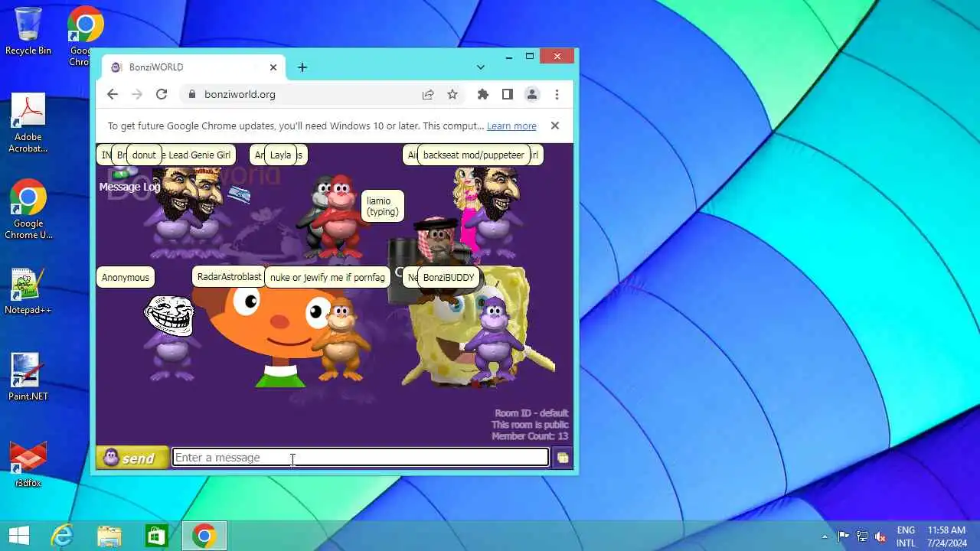Open Google Chrome U... desktop shortcut

point(28,210)
